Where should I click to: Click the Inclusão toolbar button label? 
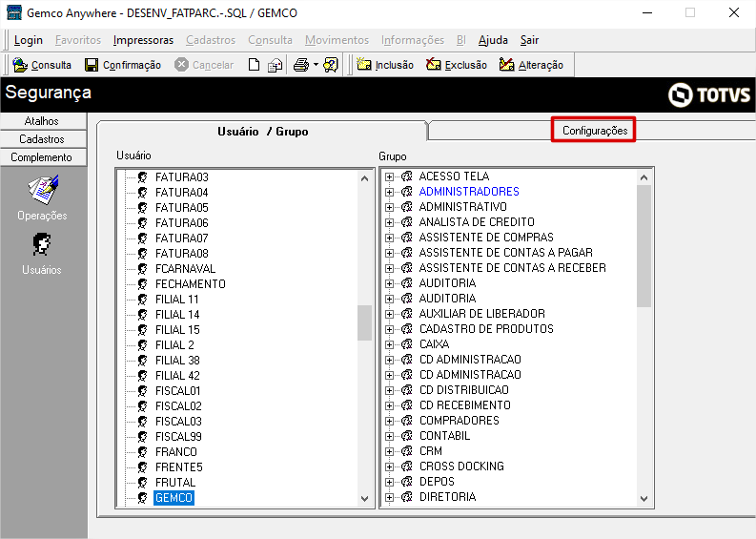point(395,65)
